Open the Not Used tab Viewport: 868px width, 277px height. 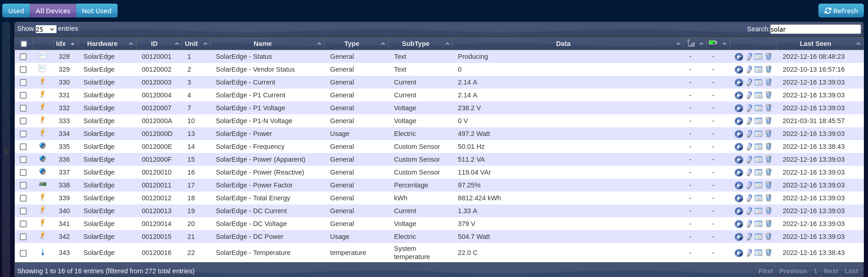[x=96, y=11]
